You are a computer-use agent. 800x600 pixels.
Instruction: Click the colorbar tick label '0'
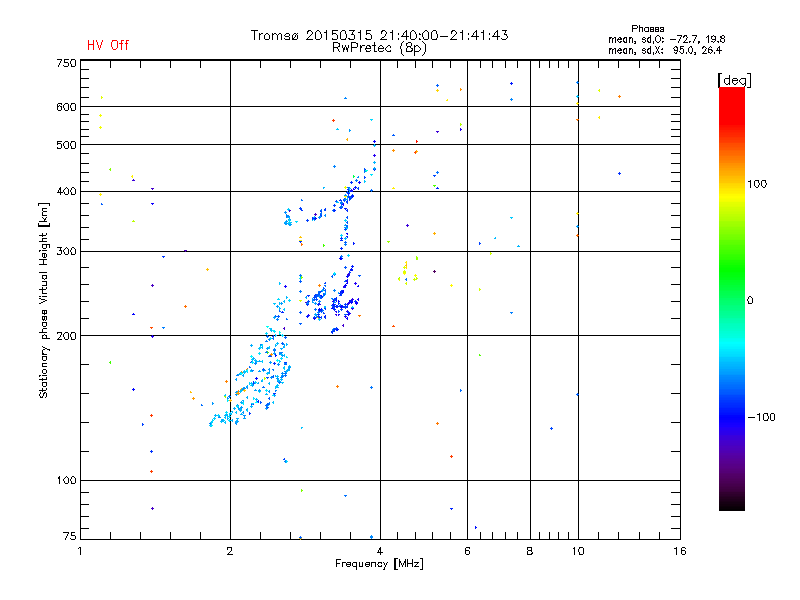[x=750, y=301]
